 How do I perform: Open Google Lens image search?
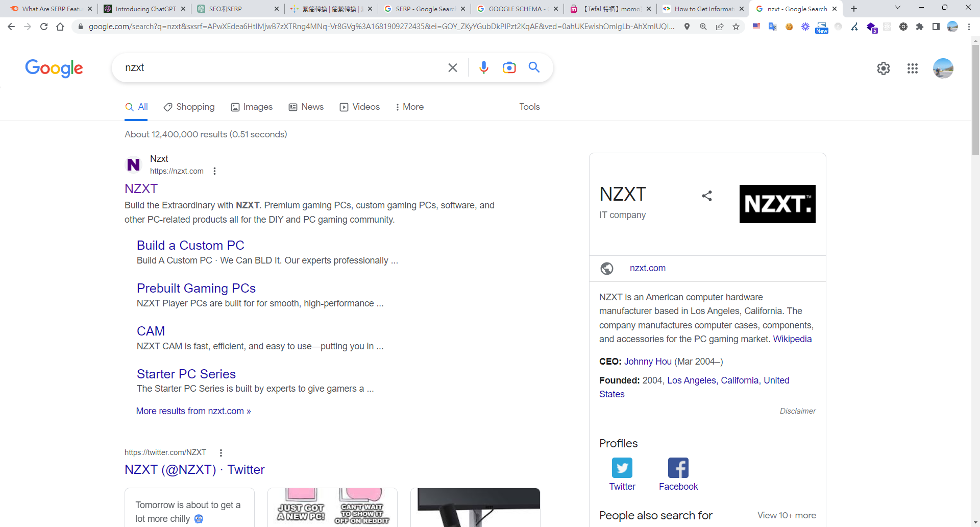tap(509, 67)
